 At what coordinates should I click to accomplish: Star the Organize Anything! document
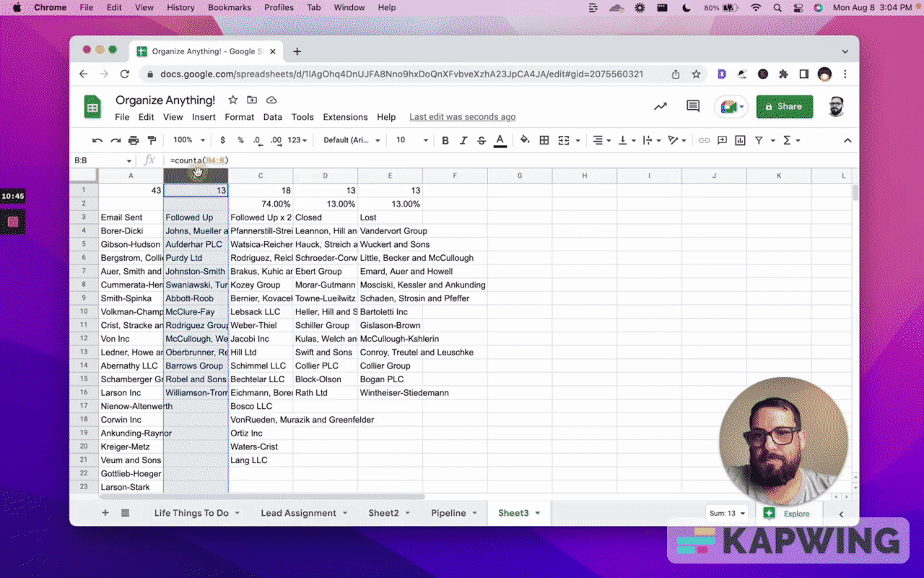tap(232, 100)
